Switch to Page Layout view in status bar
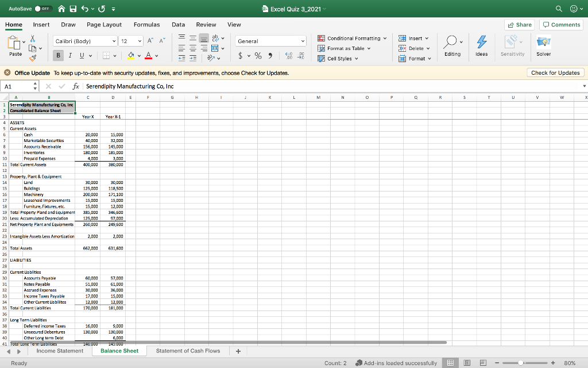The image size is (588, 368). pos(467,363)
